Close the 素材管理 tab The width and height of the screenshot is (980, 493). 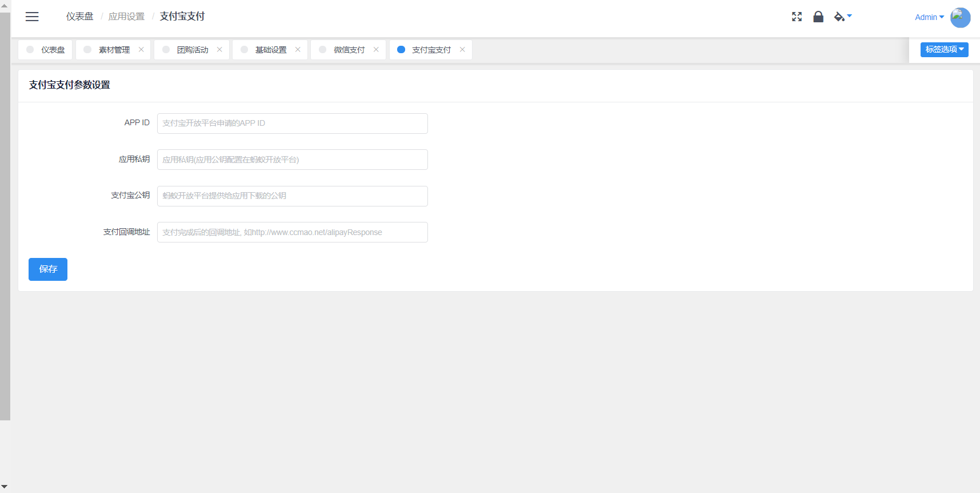141,50
